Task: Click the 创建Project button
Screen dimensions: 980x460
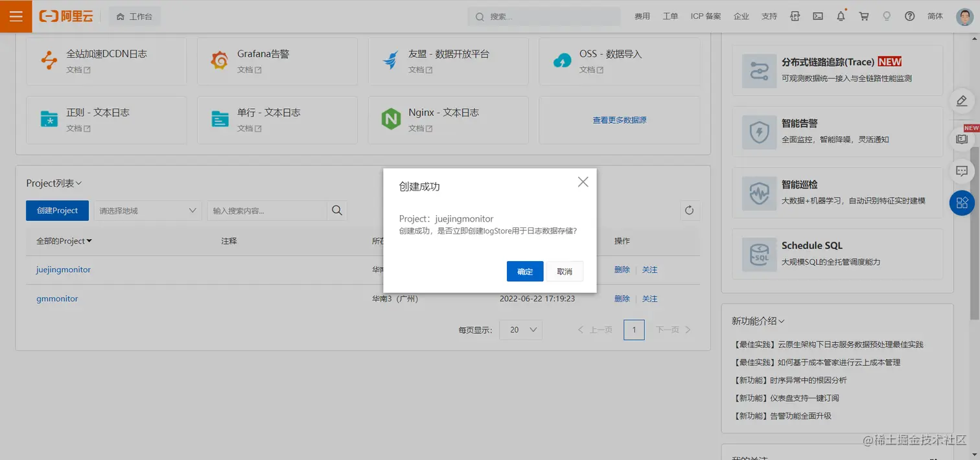Action: tap(57, 211)
